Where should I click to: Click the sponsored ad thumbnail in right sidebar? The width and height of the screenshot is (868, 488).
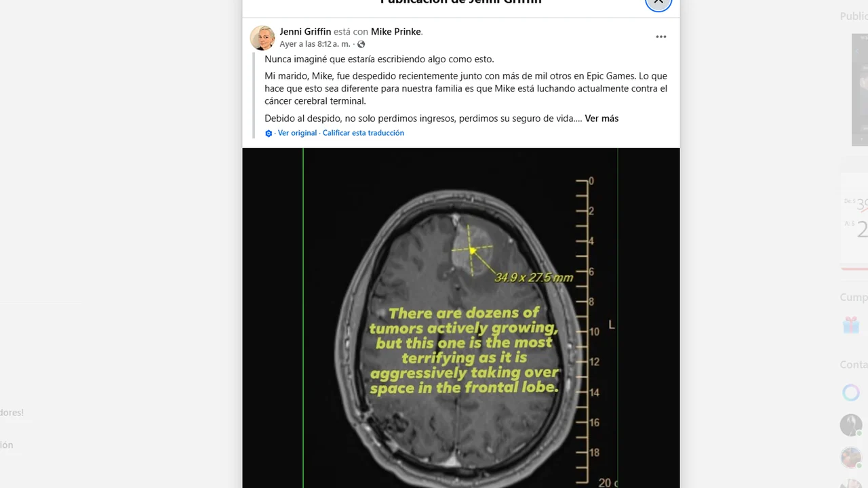click(859, 89)
